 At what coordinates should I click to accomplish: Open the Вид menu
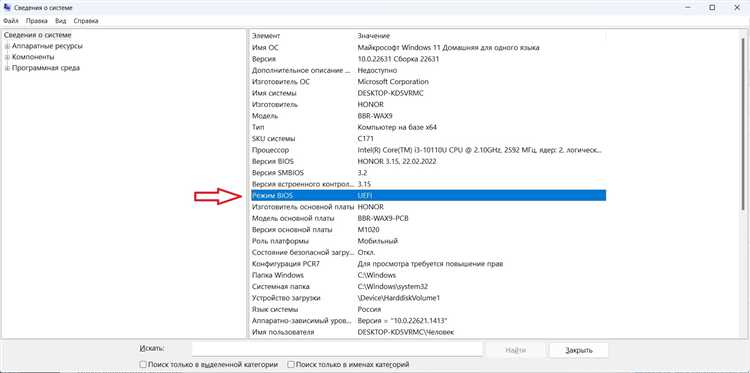coord(60,21)
